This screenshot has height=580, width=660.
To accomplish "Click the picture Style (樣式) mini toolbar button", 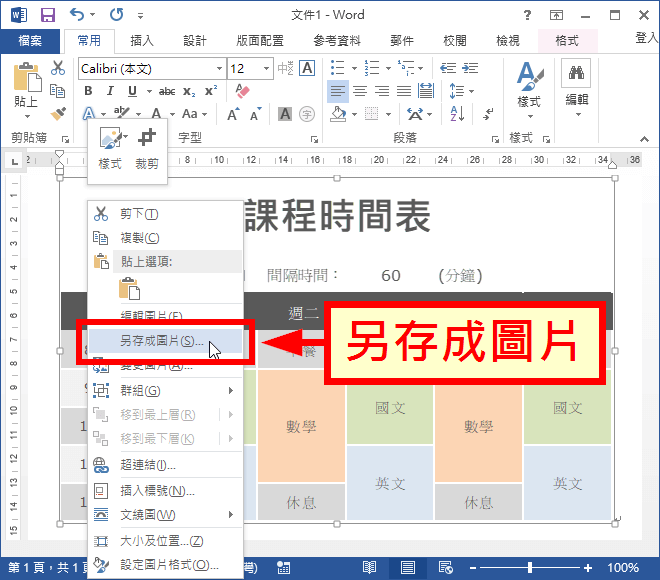I will click(x=110, y=150).
